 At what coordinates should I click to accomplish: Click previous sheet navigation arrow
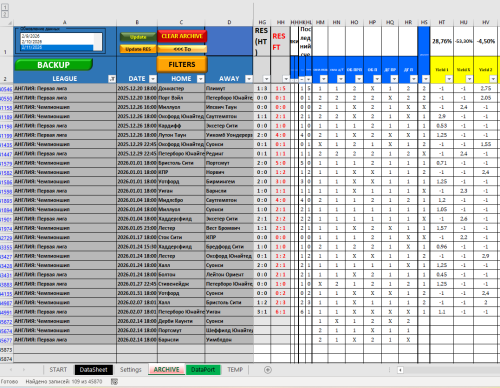[x=11, y=370]
